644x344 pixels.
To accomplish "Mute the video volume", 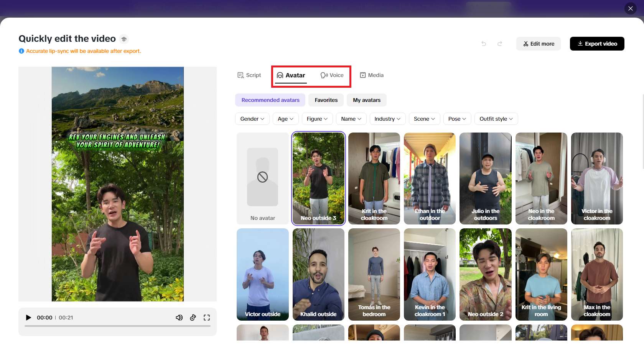I will click(179, 318).
